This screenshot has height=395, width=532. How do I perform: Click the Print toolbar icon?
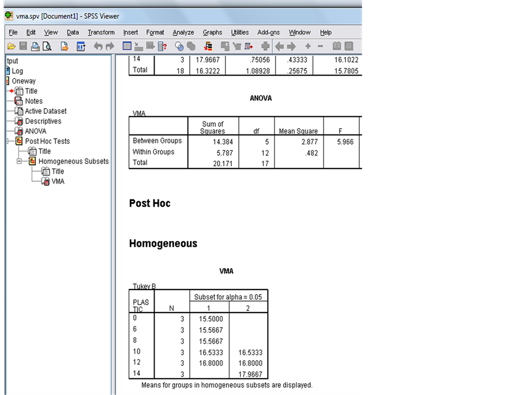click(x=35, y=46)
